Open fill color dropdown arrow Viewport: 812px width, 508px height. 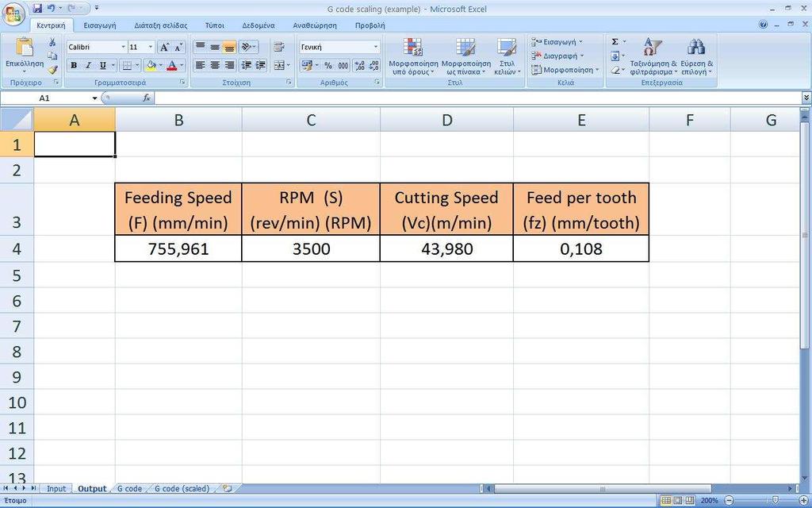tap(160, 65)
